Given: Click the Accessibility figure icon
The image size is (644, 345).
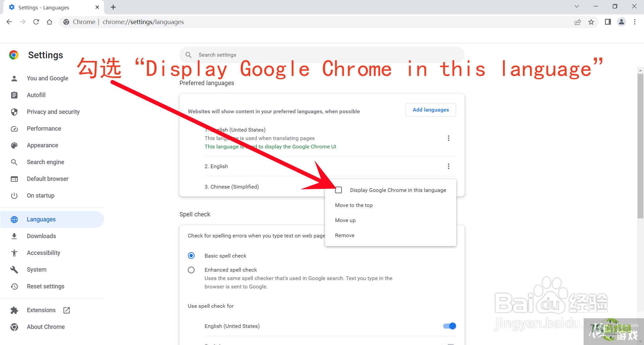Looking at the screenshot, I should click(14, 253).
